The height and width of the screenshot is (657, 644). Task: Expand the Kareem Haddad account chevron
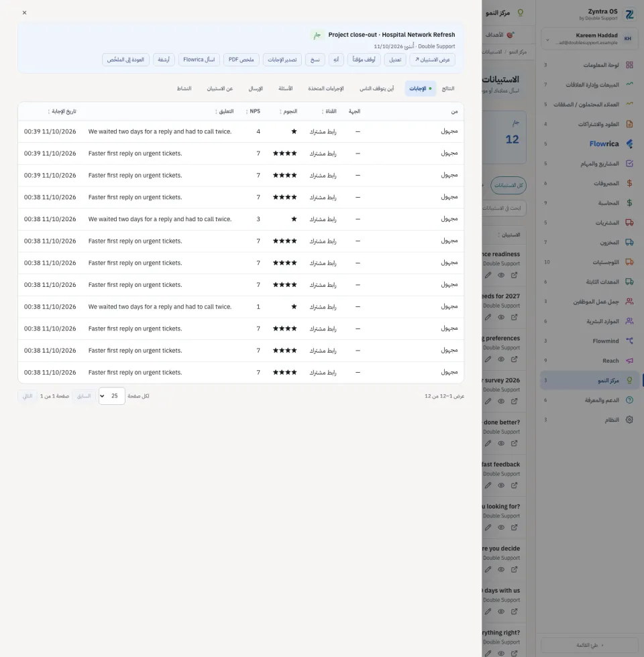coord(547,40)
